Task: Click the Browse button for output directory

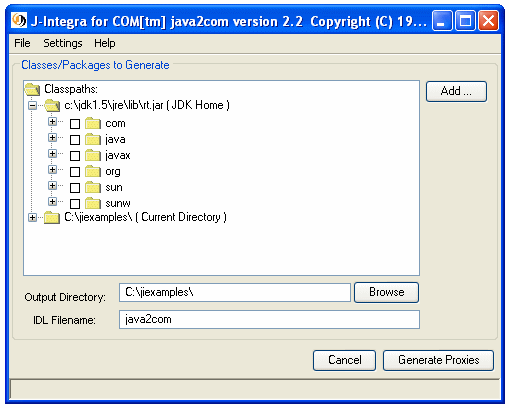Action: click(386, 292)
